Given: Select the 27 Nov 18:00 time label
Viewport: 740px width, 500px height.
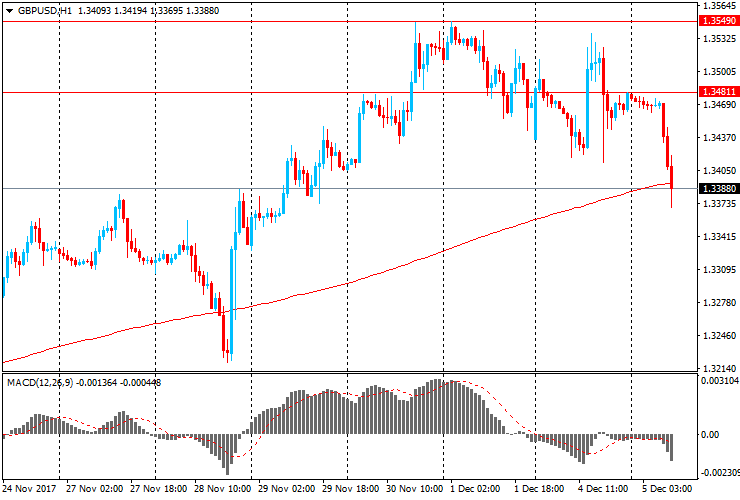Looking at the screenshot, I should 159,489.
